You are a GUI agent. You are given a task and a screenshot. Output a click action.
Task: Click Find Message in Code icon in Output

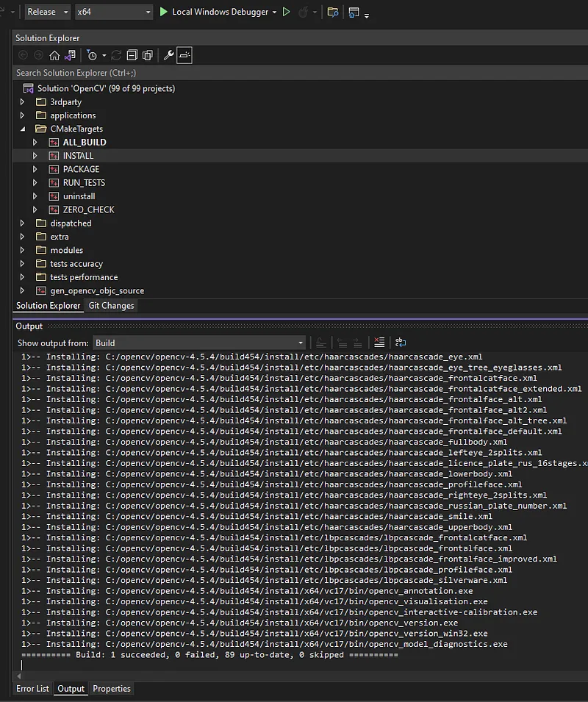coord(321,343)
